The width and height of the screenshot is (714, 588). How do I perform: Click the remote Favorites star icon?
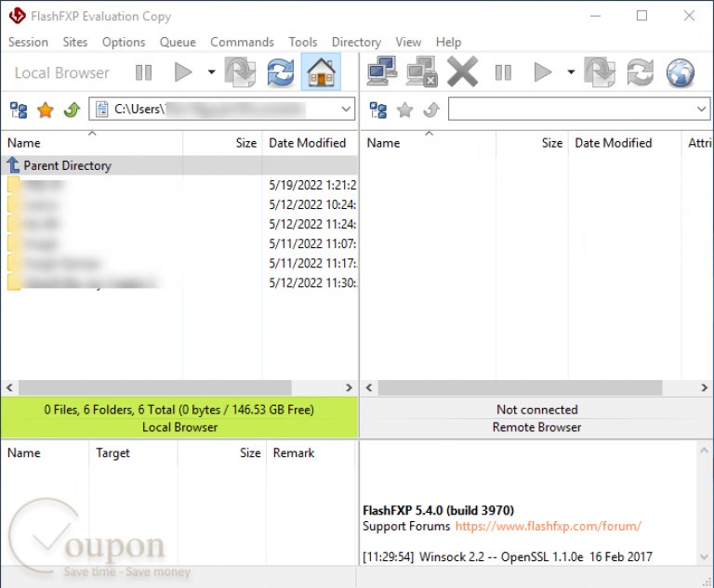pos(404,110)
